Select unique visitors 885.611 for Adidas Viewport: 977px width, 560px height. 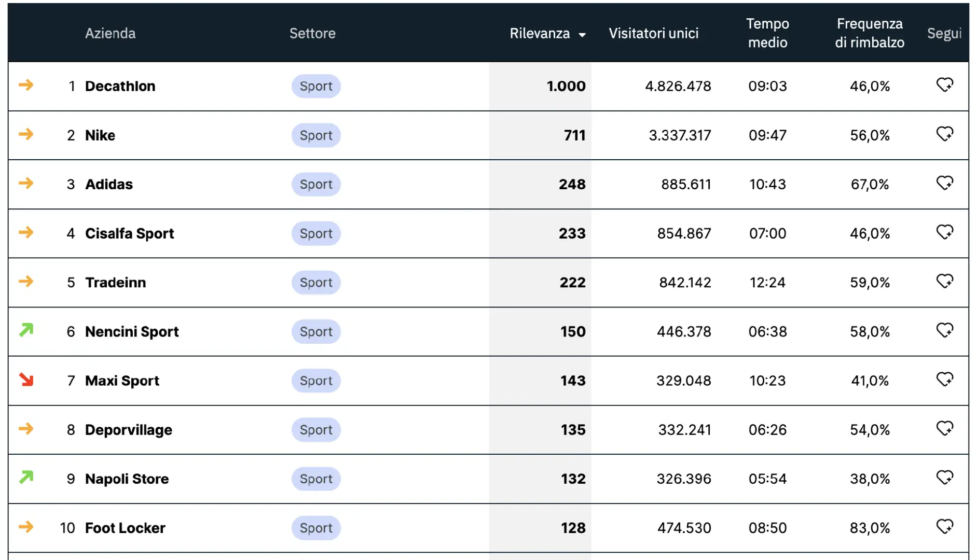(686, 184)
